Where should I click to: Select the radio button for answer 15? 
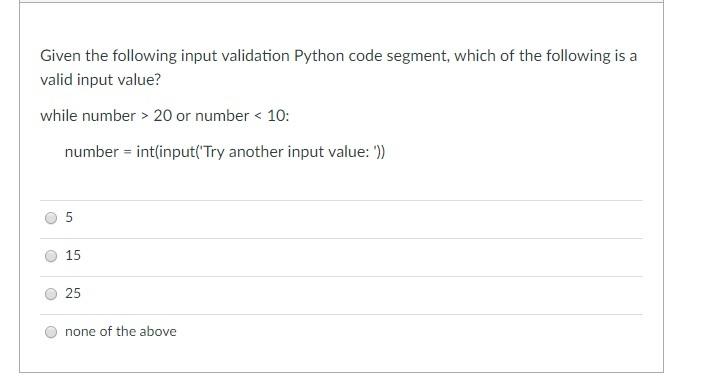(x=51, y=256)
